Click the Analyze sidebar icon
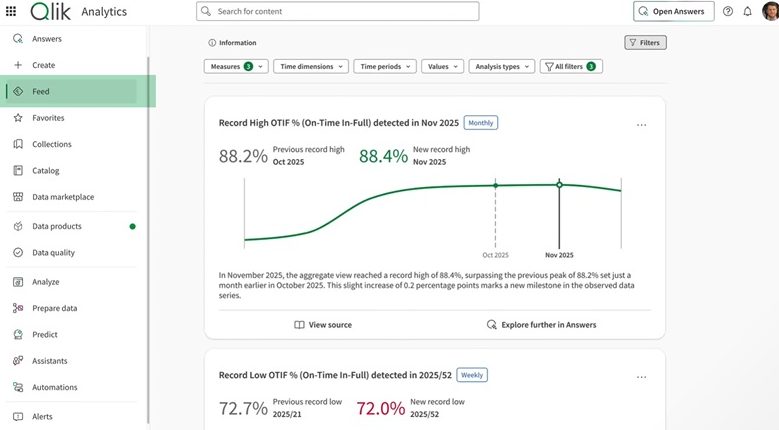The image size is (779, 430). pos(18,282)
